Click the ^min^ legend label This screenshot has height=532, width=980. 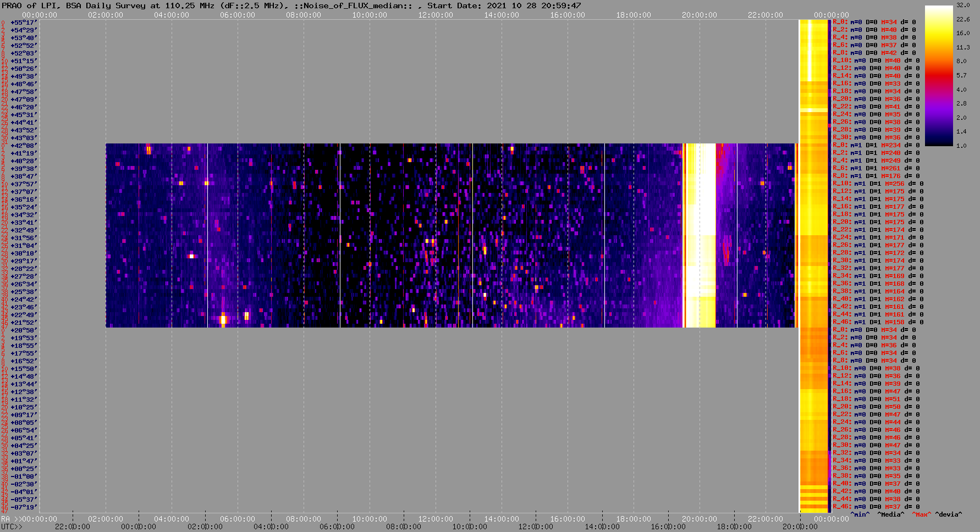coord(860,514)
